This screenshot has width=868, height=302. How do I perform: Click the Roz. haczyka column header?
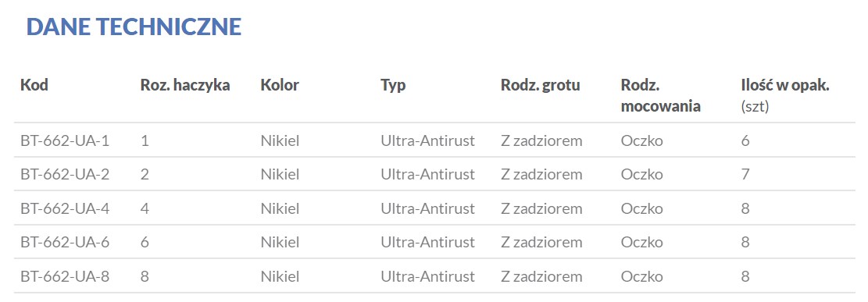click(x=185, y=85)
